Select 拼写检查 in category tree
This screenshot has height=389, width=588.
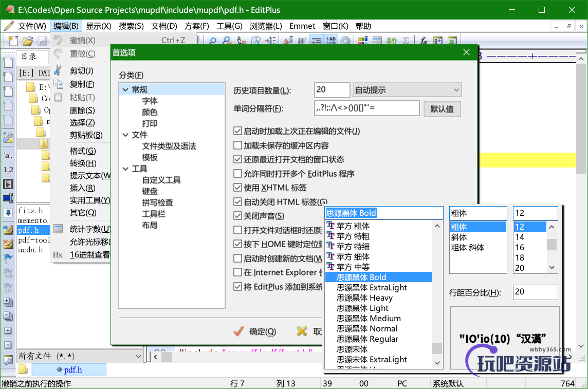[157, 202]
